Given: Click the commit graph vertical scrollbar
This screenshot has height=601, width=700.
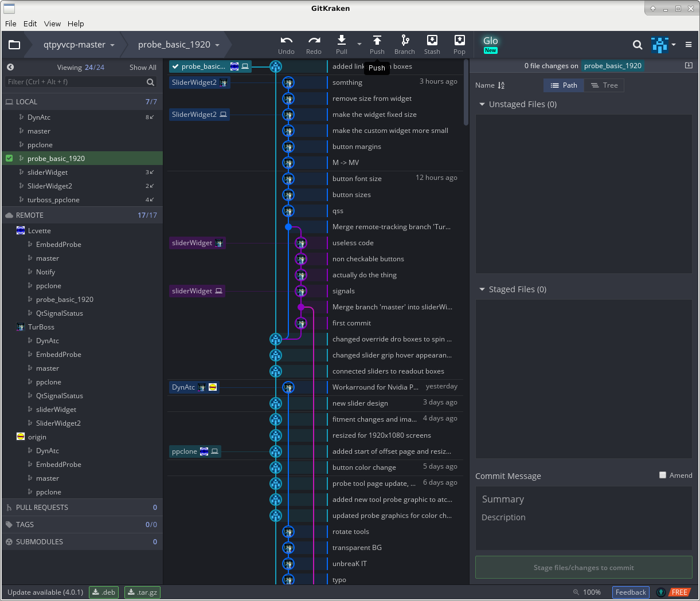Looking at the screenshot, I should pos(466,92).
